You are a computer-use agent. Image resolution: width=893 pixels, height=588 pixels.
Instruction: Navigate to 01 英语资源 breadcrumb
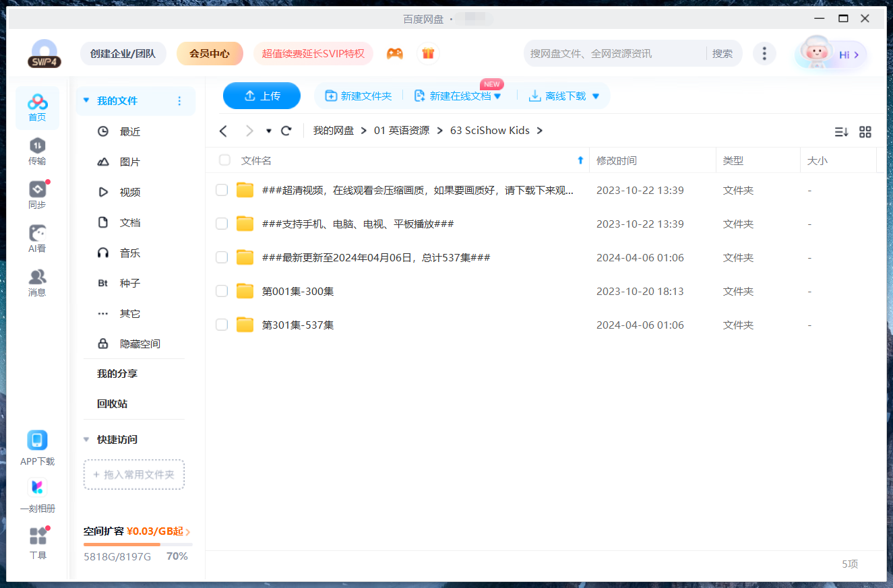pos(402,131)
